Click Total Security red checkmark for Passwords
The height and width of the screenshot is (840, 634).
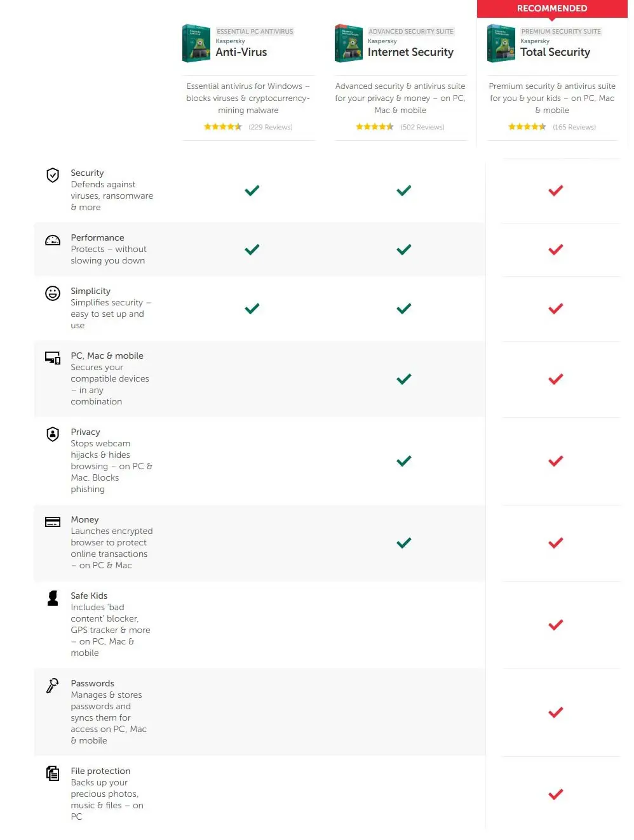coord(555,712)
